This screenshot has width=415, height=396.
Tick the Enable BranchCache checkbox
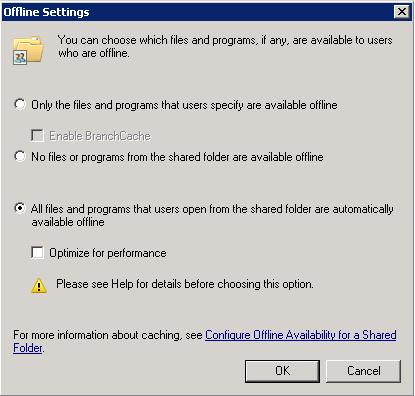tap(37, 136)
